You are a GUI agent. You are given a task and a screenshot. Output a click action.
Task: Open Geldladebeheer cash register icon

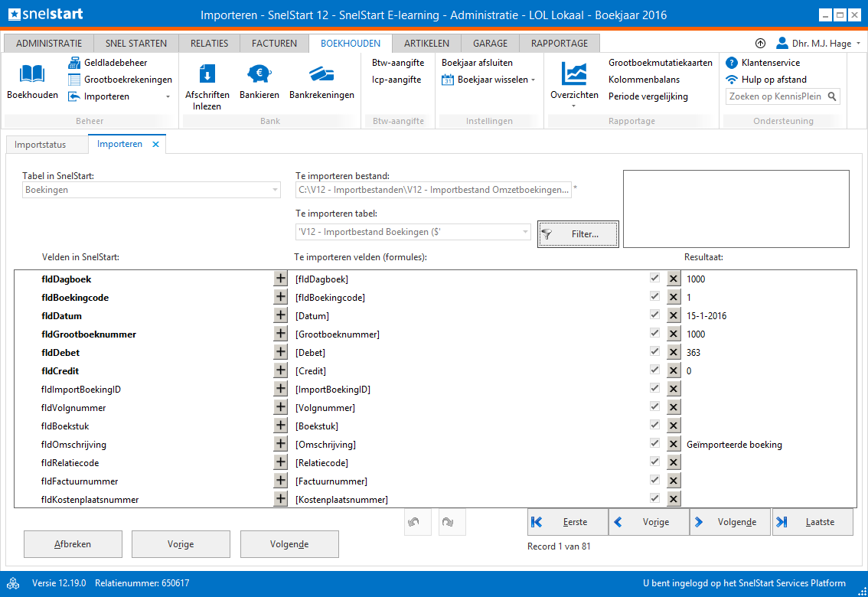pyautogui.click(x=74, y=63)
